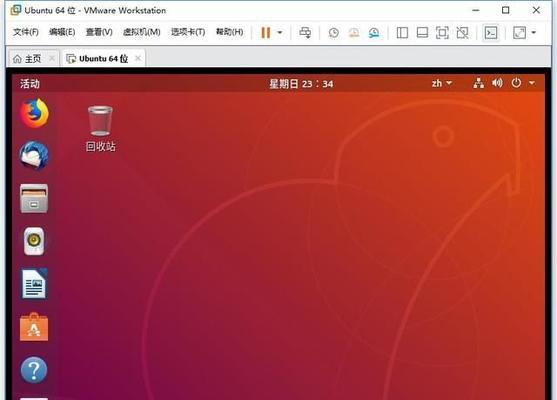
Task: Take a snapshot of the virtual machine
Action: [333, 33]
